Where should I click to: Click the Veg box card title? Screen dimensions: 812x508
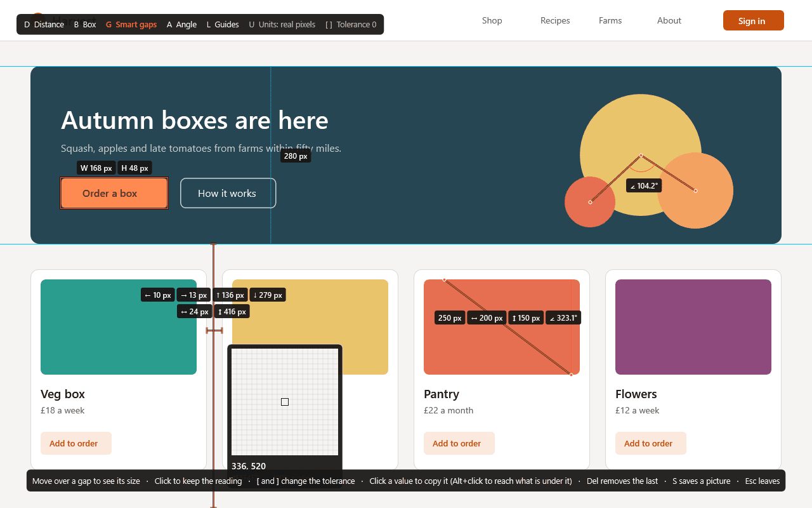click(x=63, y=394)
